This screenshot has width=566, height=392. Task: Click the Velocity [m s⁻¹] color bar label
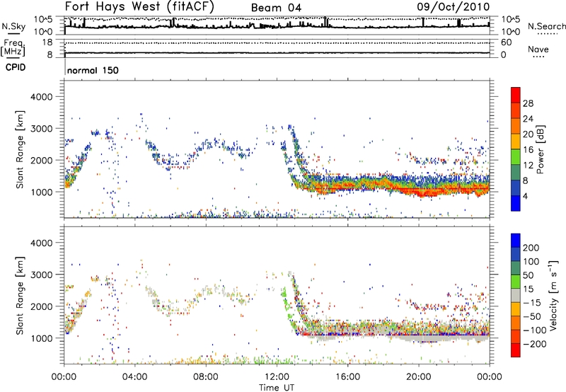tap(553, 295)
